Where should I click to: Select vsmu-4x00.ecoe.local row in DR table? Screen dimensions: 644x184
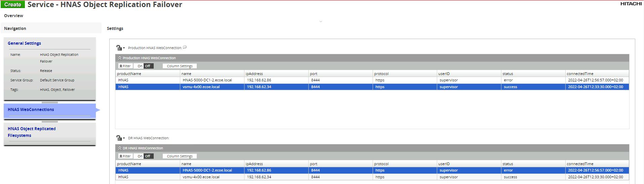click(372, 177)
